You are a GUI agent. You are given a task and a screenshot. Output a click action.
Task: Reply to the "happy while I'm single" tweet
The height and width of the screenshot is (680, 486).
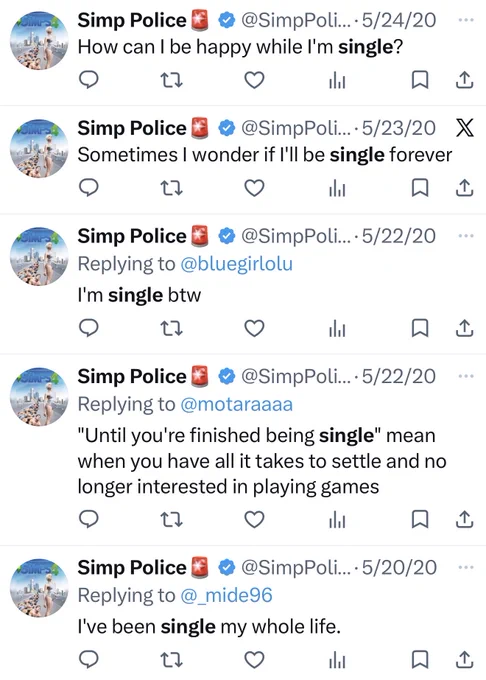(89, 80)
